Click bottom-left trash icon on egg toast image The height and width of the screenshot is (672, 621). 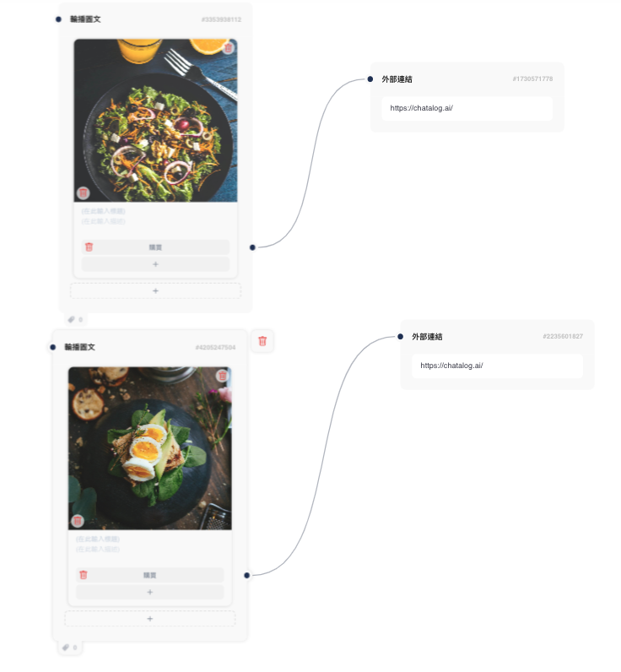coord(78,521)
